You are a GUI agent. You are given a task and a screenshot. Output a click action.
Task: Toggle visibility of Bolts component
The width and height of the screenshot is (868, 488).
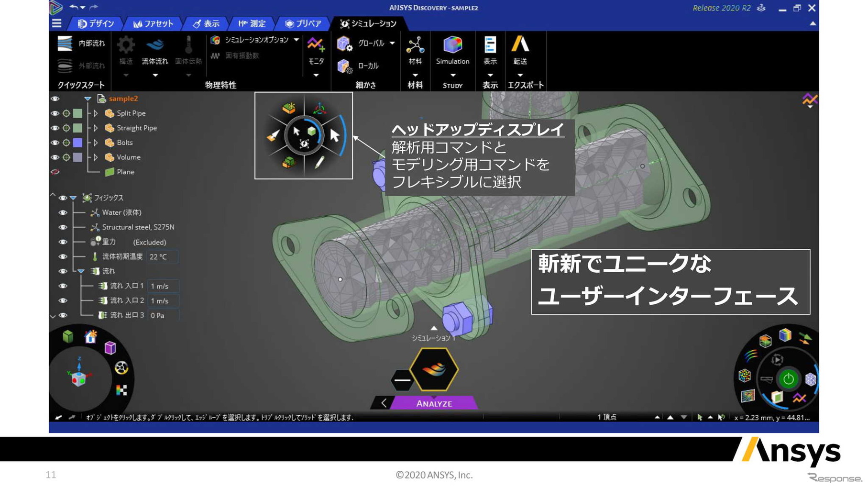55,143
